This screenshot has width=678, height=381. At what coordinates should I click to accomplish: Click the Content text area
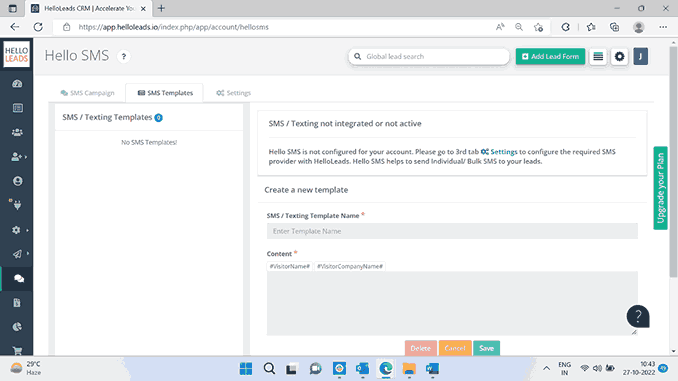(452, 303)
